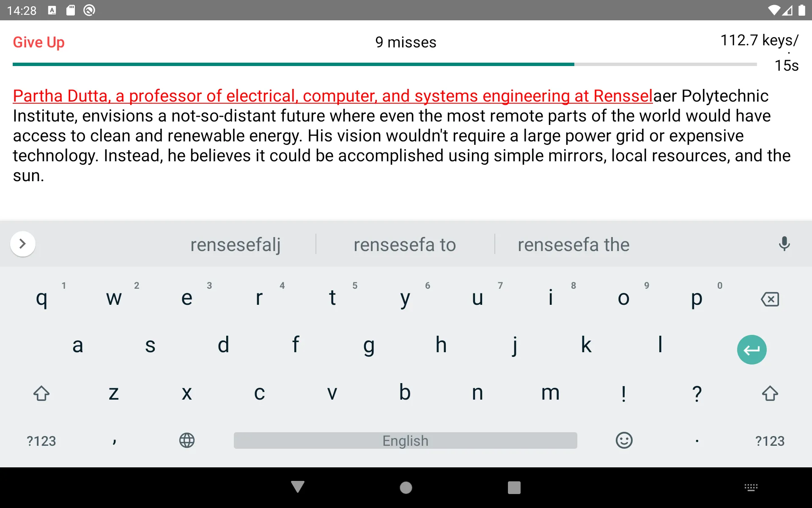Image resolution: width=812 pixels, height=508 pixels.
Task: Tap the globe/language switcher icon
Action: click(x=187, y=439)
